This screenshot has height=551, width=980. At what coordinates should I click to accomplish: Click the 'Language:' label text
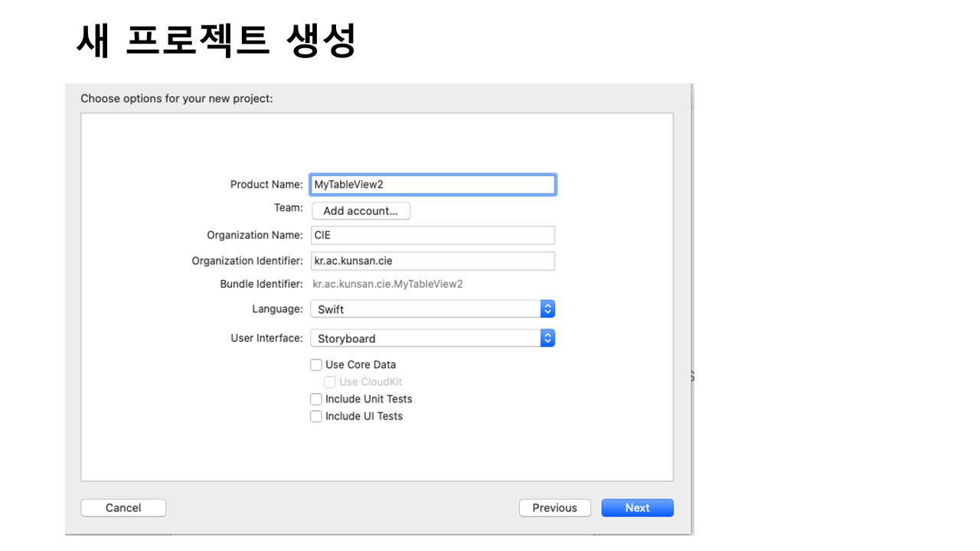coord(277,309)
